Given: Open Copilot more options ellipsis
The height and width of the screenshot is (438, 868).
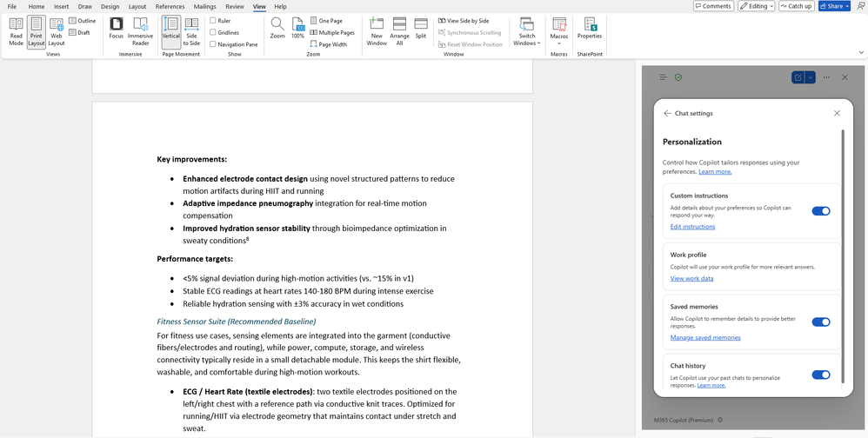Looking at the screenshot, I should coord(826,77).
